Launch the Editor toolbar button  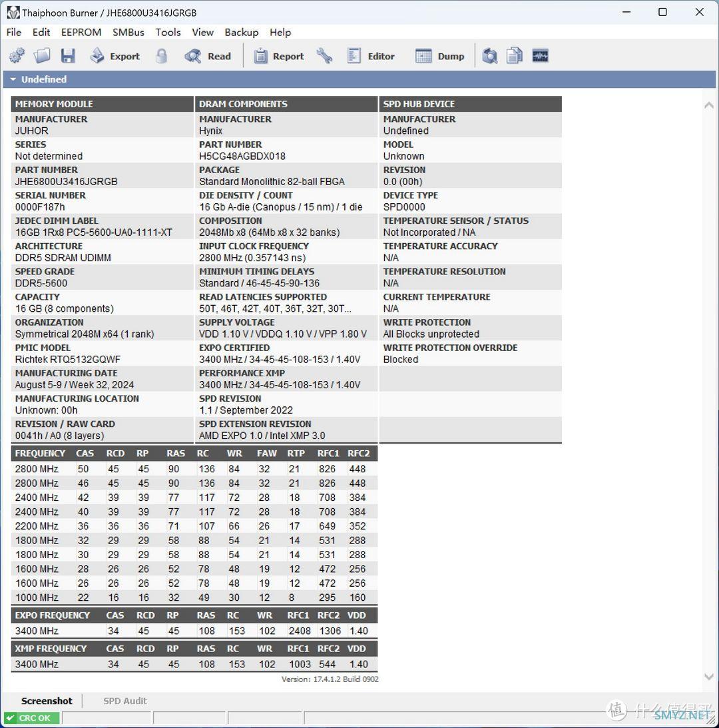tap(371, 56)
